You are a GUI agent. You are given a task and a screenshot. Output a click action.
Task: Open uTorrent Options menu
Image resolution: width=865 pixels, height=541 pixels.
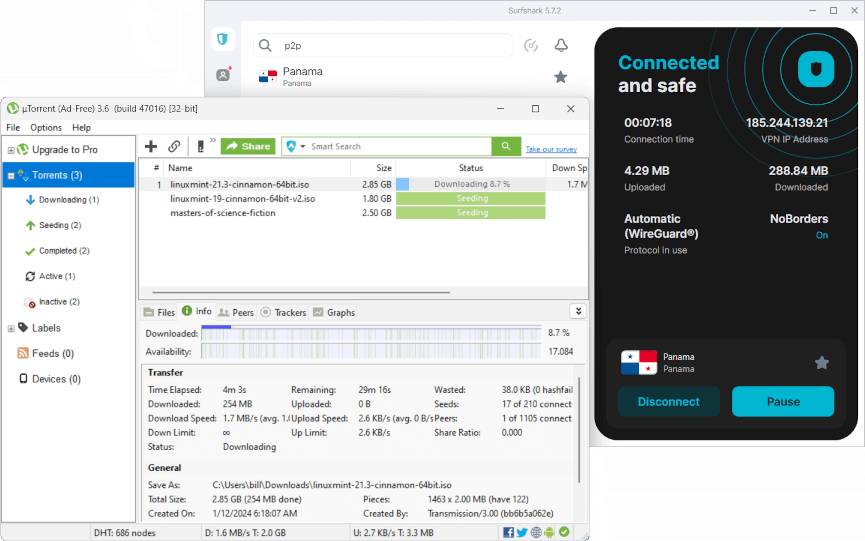[46, 127]
